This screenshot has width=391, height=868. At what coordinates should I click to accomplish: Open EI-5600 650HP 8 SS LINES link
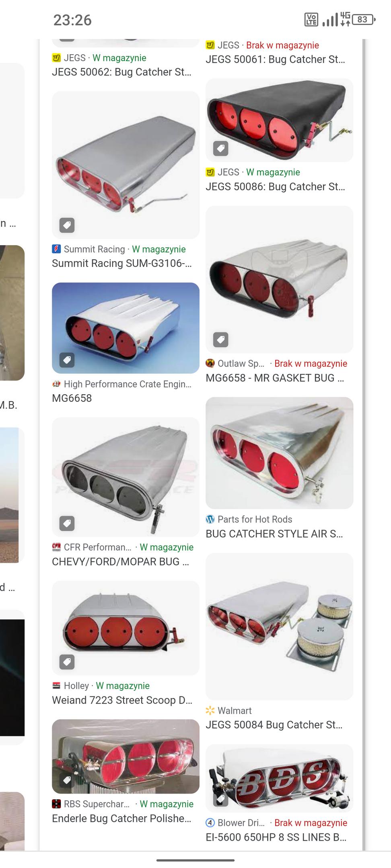pos(276,837)
